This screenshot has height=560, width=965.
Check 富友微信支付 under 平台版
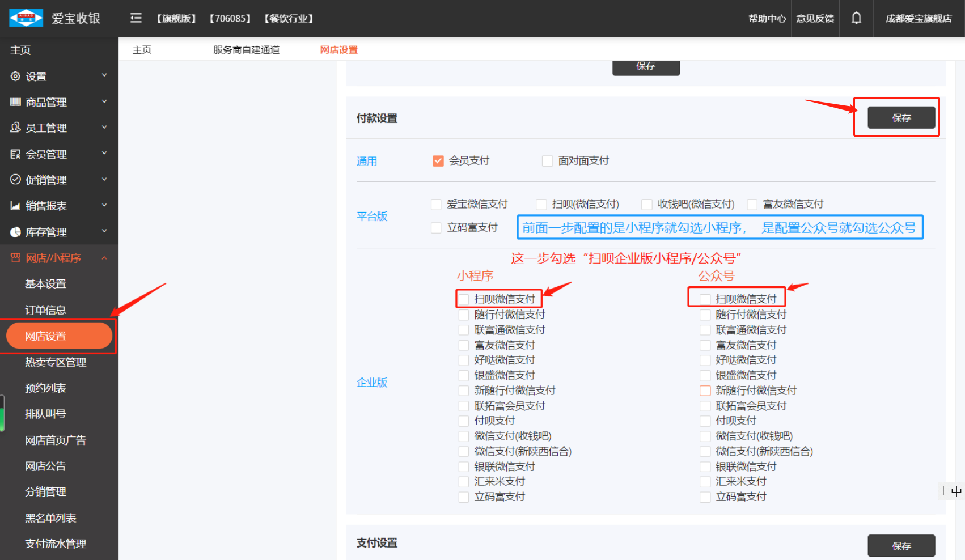752,204
